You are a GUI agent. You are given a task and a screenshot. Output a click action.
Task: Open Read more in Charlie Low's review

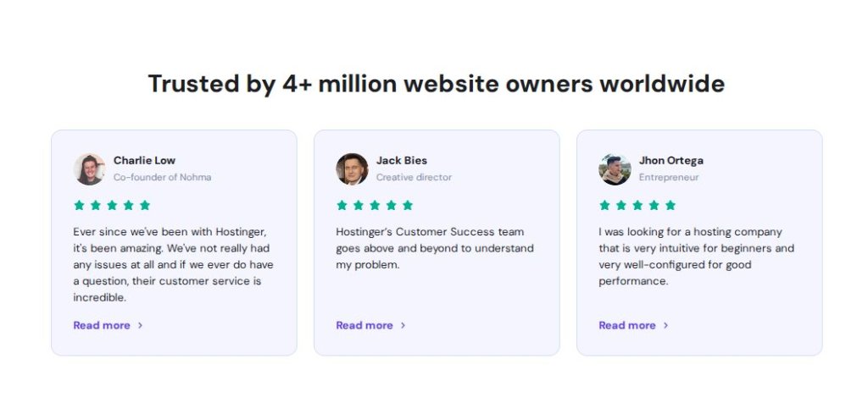pos(102,325)
